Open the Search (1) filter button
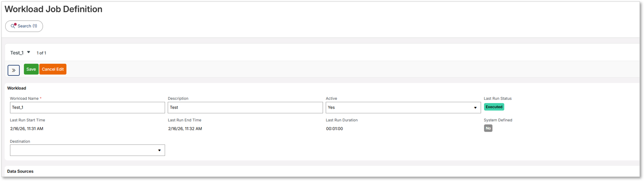Image resolution: width=644 pixels, height=181 pixels. point(24,26)
